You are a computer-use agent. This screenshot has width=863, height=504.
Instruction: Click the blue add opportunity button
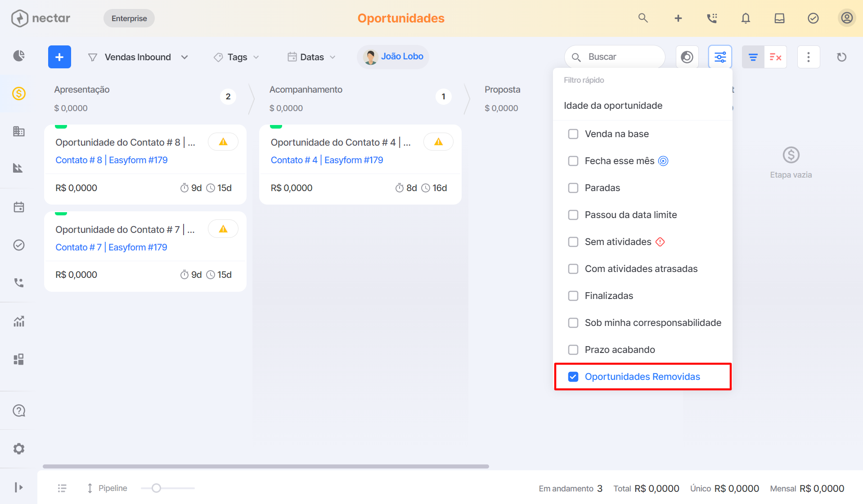point(59,57)
